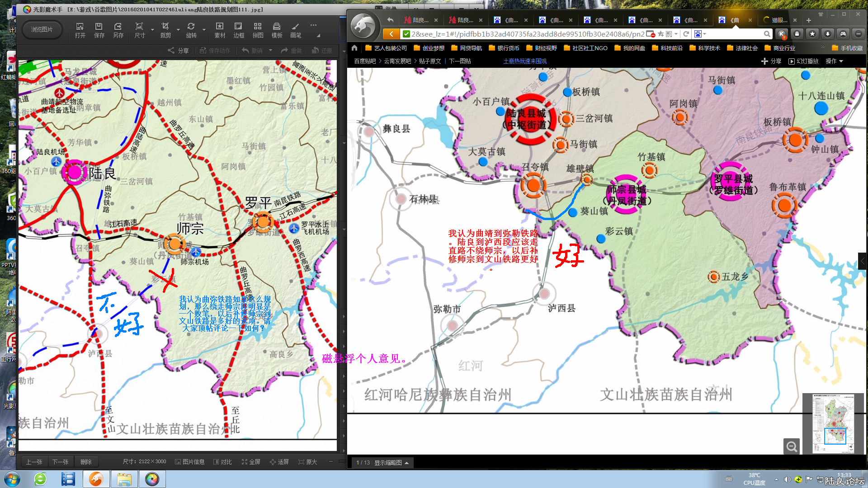868x488 pixels.
Task: Click the 下一张 (Next image) button
Action: 60,462
